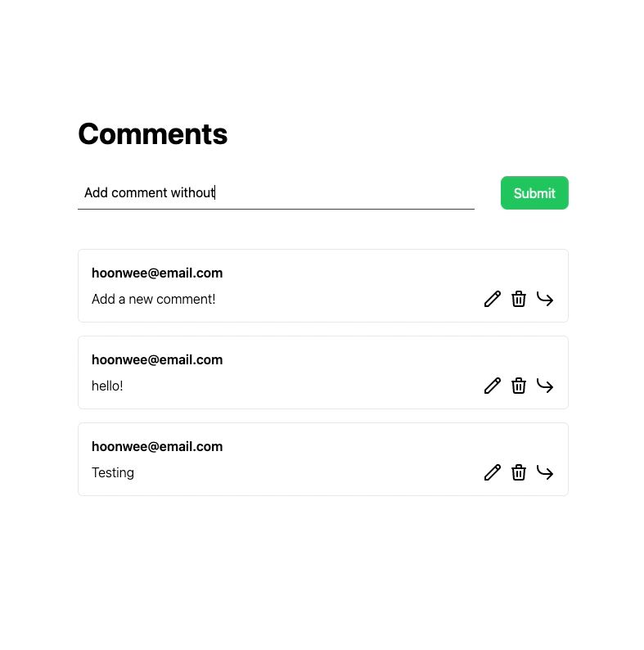Image resolution: width=644 pixels, height=650 pixels.
Task: Click the email above 'hello!' comment
Action: [x=157, y=359]
